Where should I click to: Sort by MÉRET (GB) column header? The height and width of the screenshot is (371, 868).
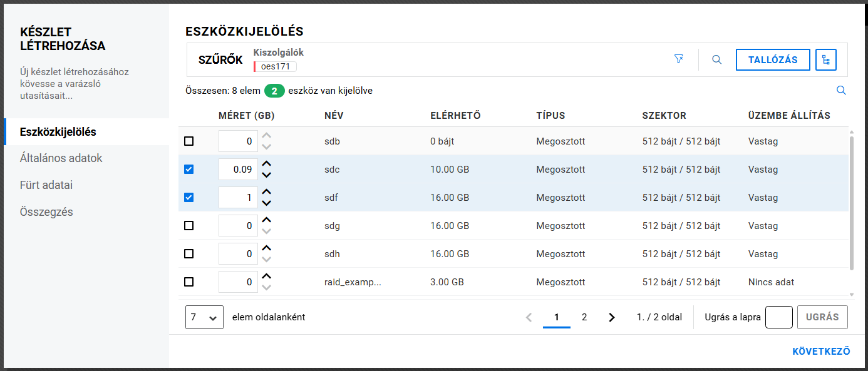click(246, 116)
